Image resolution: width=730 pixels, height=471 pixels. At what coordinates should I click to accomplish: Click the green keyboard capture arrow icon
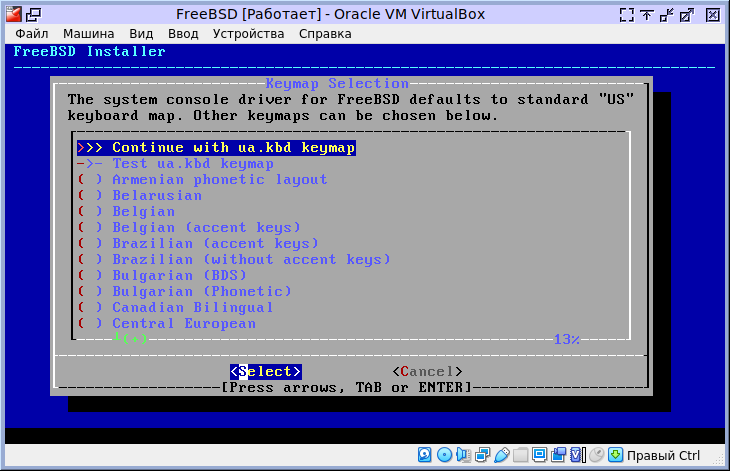(615, 455)
